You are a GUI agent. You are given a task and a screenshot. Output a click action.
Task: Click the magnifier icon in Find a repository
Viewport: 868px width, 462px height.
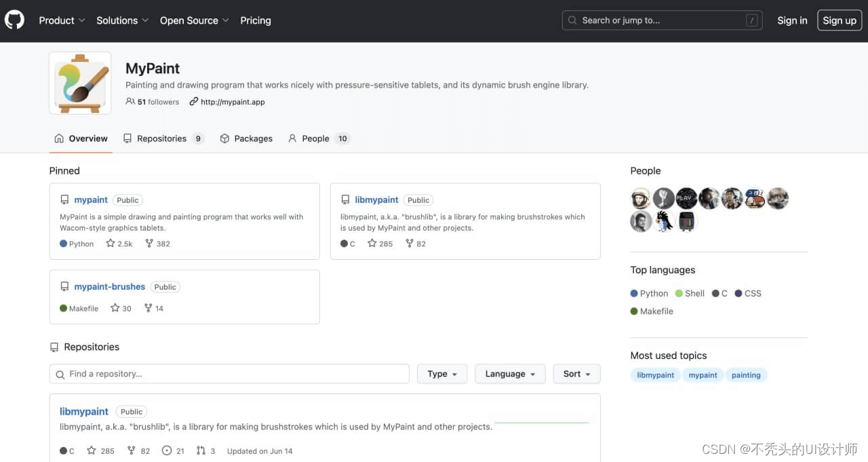coord(60,374)
